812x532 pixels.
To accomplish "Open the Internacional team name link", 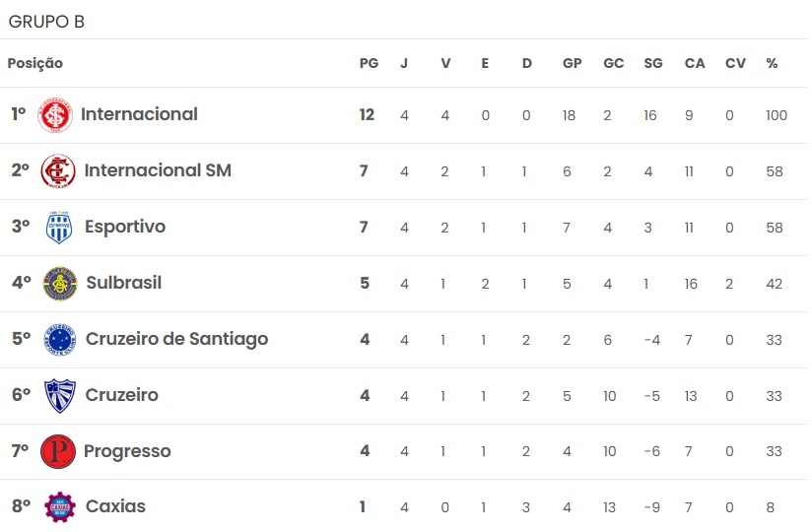I will 139,114.
